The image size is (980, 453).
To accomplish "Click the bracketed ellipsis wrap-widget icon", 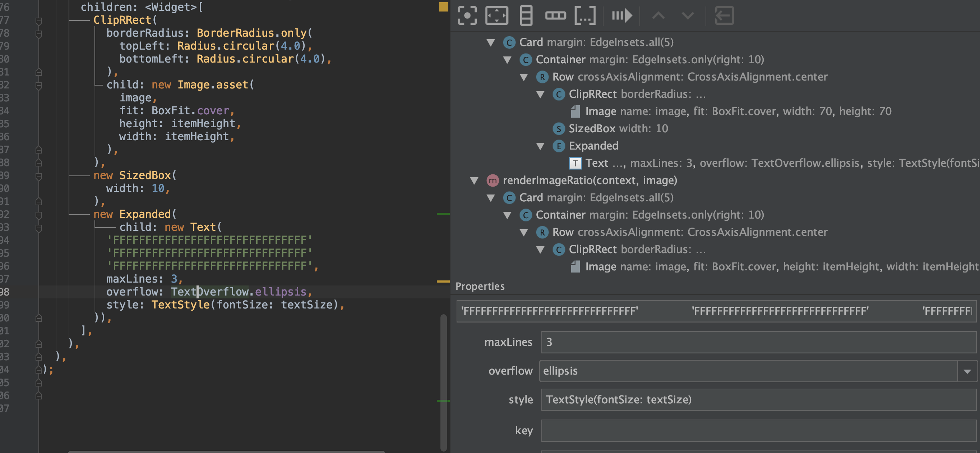I will pos(585,15).
